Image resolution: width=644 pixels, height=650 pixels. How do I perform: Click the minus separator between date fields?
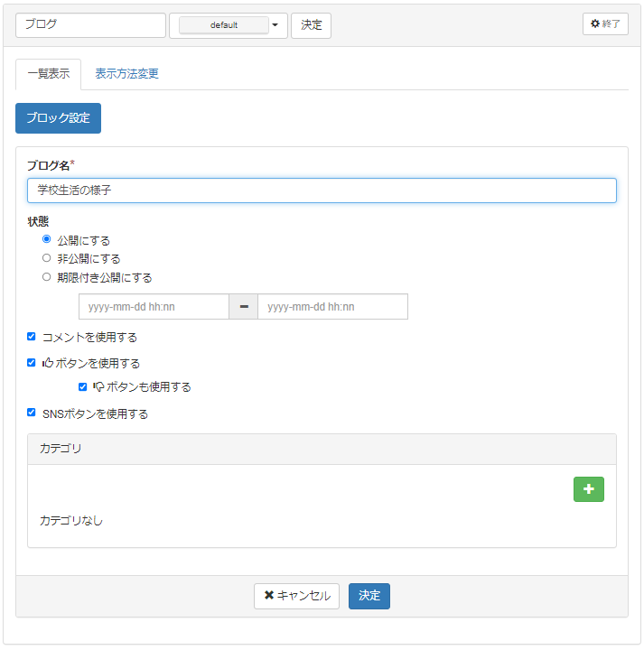tap(243, 307)
